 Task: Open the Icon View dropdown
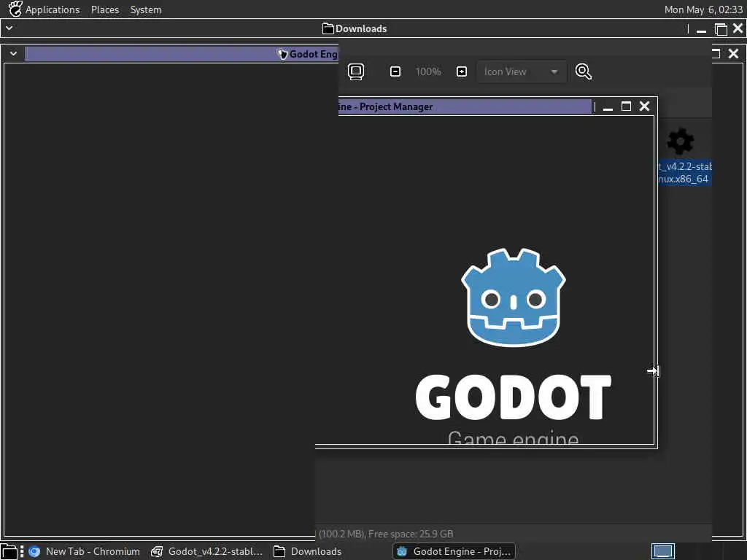(x=522, y=71)
